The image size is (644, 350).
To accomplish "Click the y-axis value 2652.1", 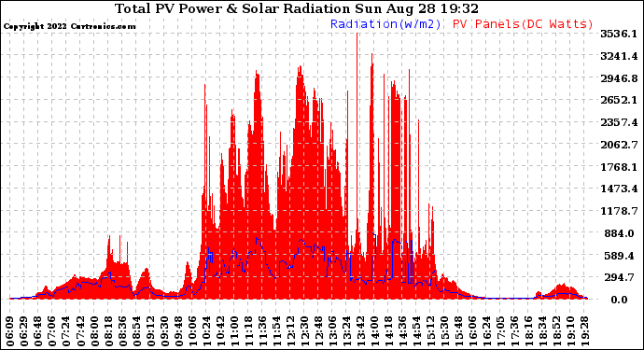I will click(619, 100).
